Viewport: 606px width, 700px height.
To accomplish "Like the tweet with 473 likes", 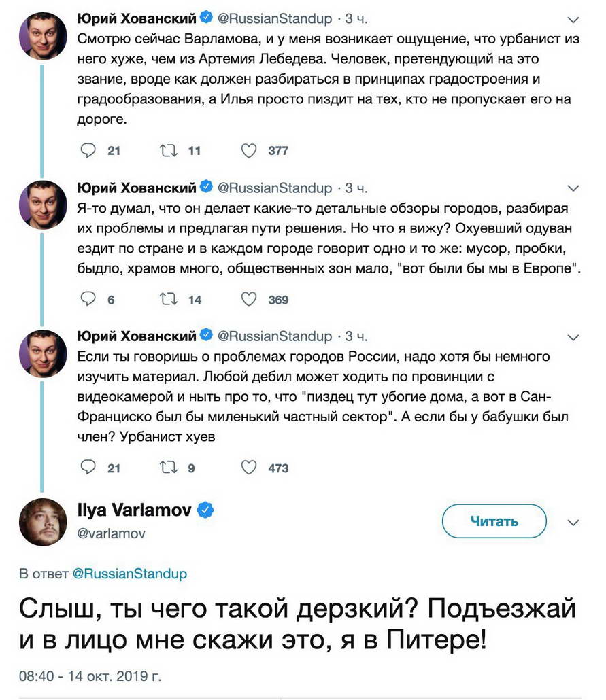I will pos(249,468).
